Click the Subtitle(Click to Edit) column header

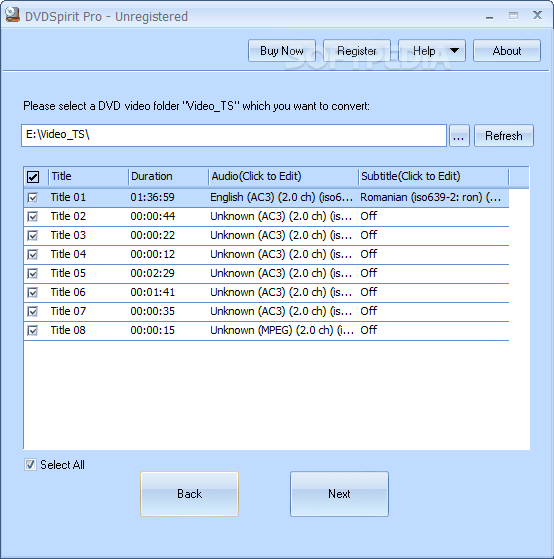pyautogui.click(x=434, y=176)
